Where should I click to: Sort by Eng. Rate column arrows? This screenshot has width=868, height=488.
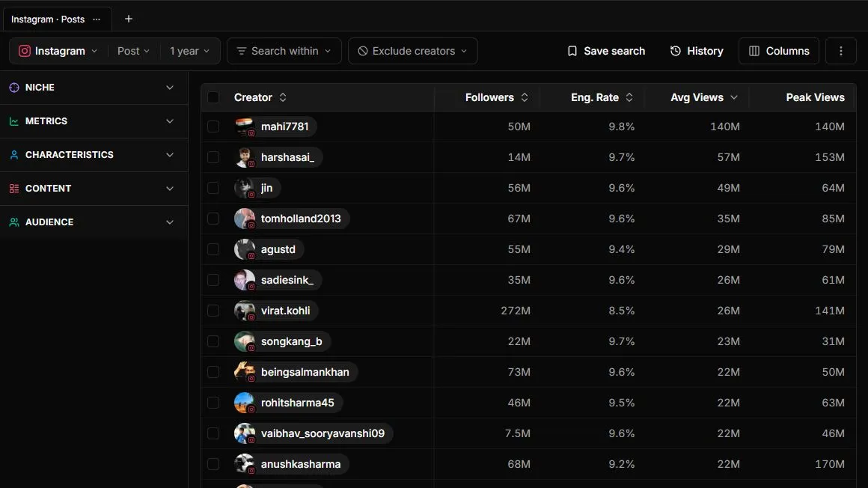tap(629, 97)
